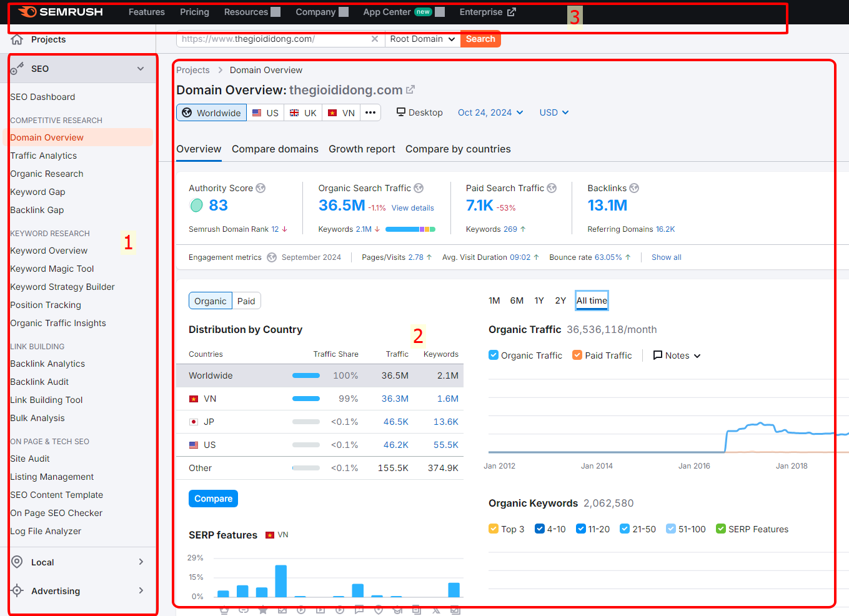Click the orange Search button
Screen dimensions: 849x616
point(480,39)
